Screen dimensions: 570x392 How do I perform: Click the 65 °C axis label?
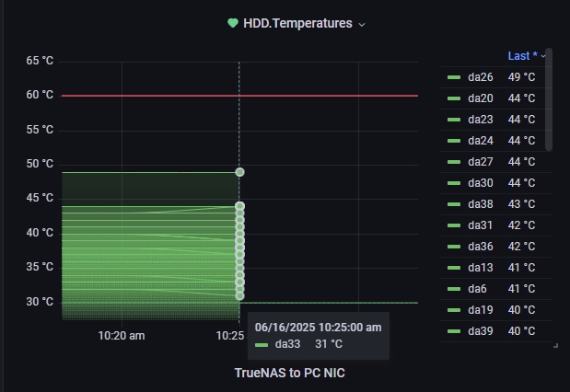(x=40, y=61)
